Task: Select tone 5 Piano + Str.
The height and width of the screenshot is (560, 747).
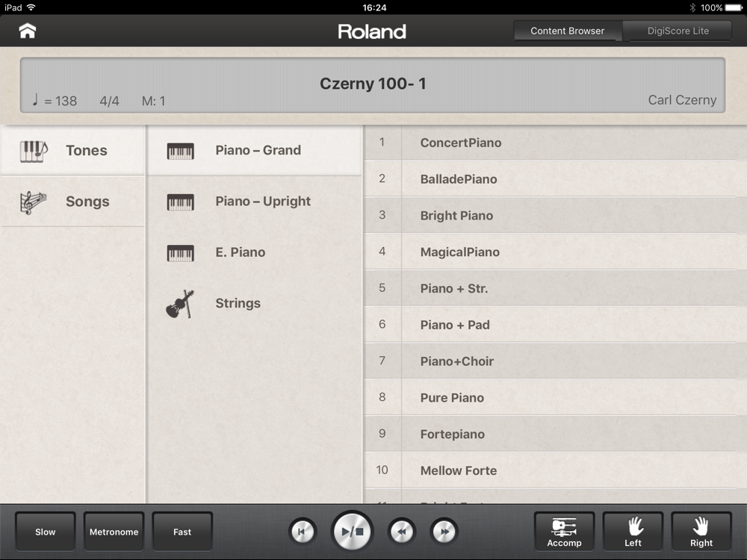Action: coord(556,288)
